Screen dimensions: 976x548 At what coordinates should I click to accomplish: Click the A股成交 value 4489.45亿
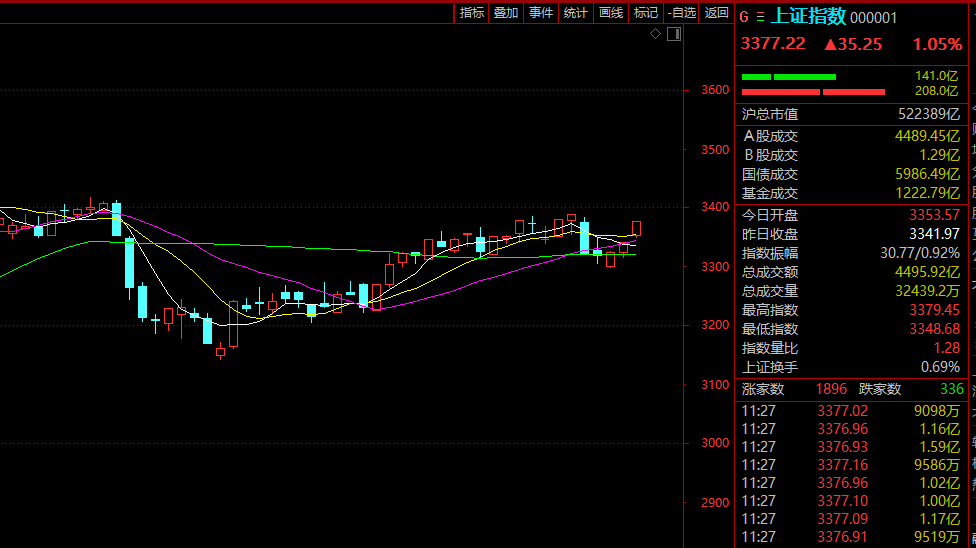pyautogui.click(x=927, y=136)
